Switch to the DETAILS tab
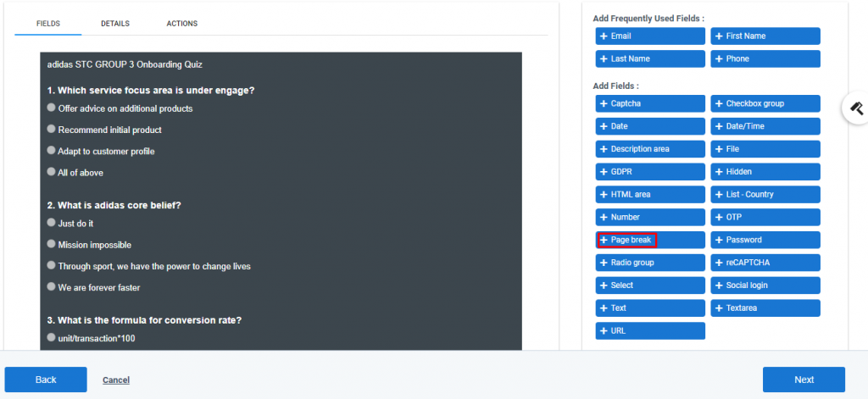868x399 pixels. (115, 24)
